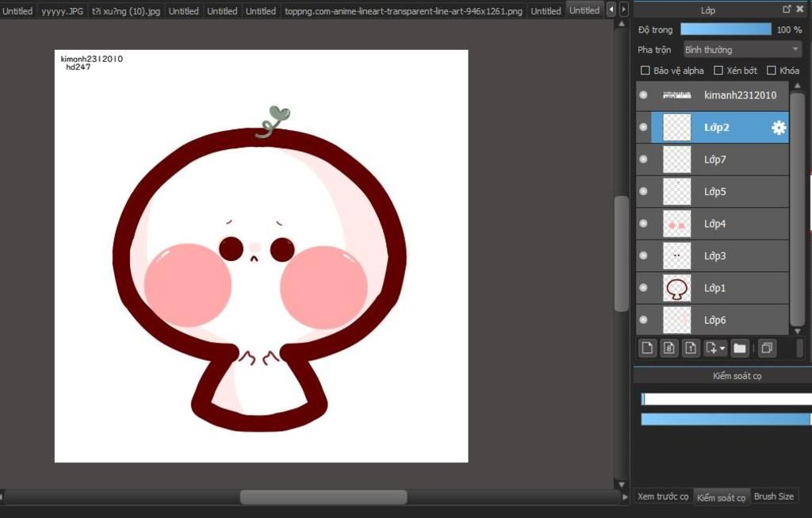Open the Kiểm soát cọ bottom tab
This screenshot has width=812, height=518.
click(721, 497)
